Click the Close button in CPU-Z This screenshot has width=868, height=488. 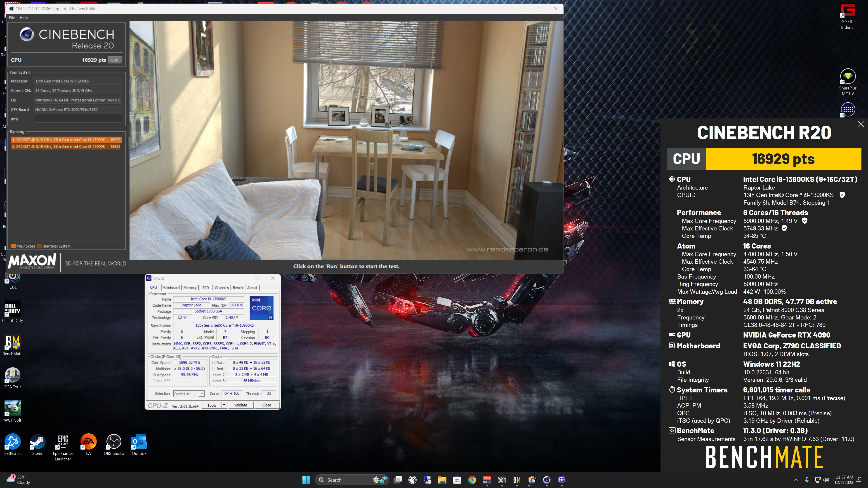click(x=267, y=405)
